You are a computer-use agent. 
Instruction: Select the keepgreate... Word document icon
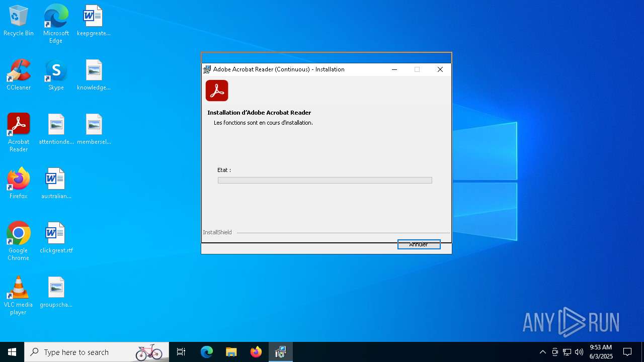[x=94, y=21]
